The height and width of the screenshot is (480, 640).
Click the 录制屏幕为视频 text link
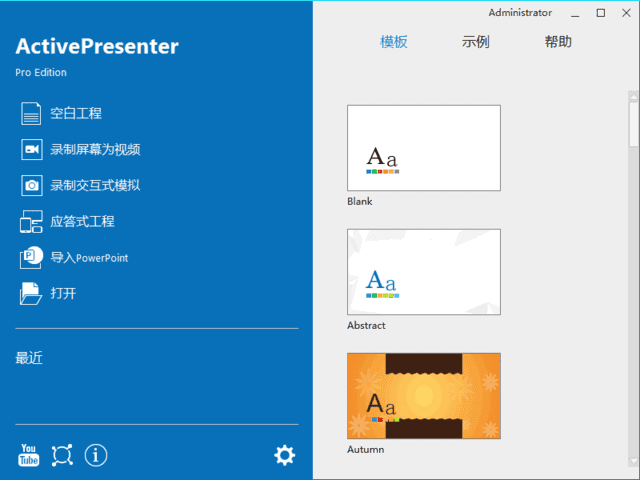coord(95,150)
